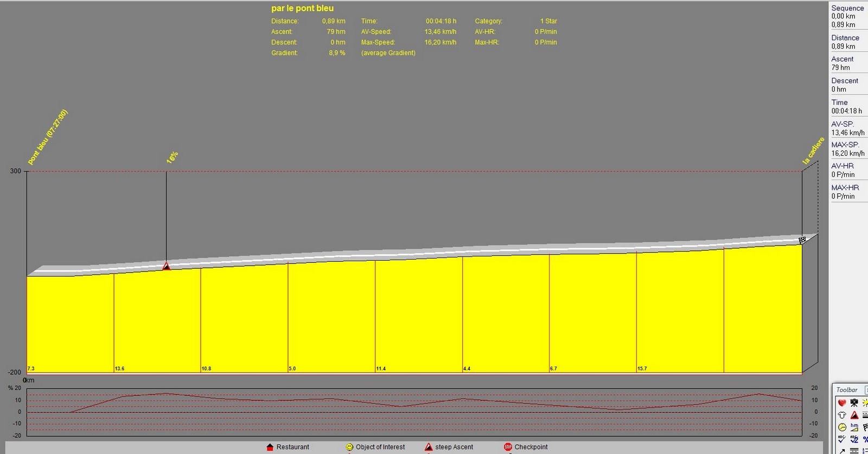Click the checkered flag toolbar icon
Image resolution: width=868 pixels, height=454 pixels.
point(865,427)
